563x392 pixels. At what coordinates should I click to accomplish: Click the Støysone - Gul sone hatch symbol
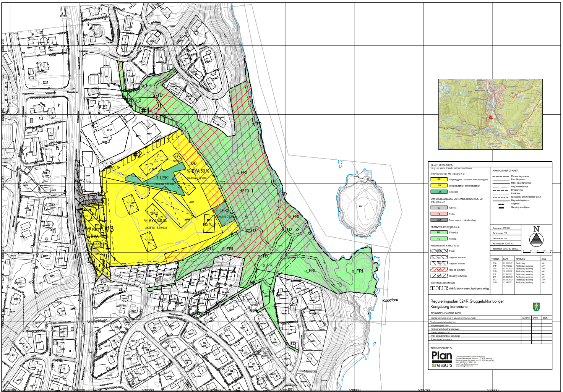[439, 263]
